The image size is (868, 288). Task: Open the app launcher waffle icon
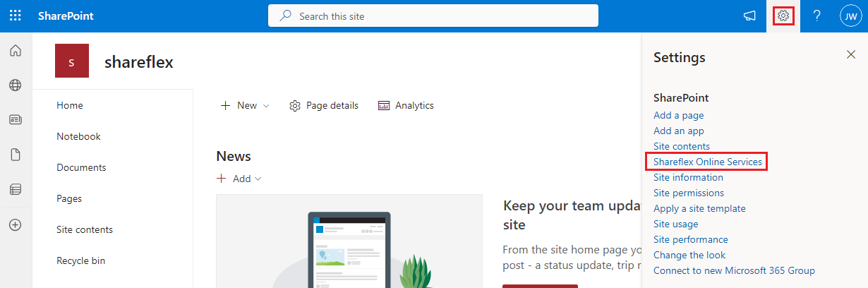[16, 16]
